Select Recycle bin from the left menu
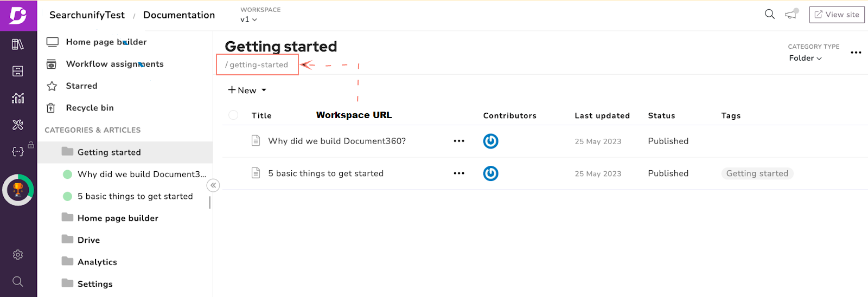868x297 pixels. (x=90, y=108)
